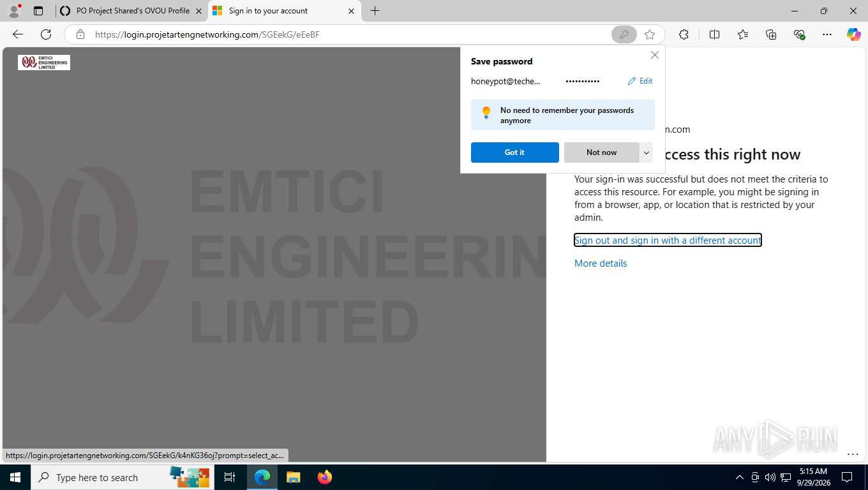Open the Extensions puzzle icon
Image resolution: width=868 pixels, height=490 pixels.
(x=684, y=34)
